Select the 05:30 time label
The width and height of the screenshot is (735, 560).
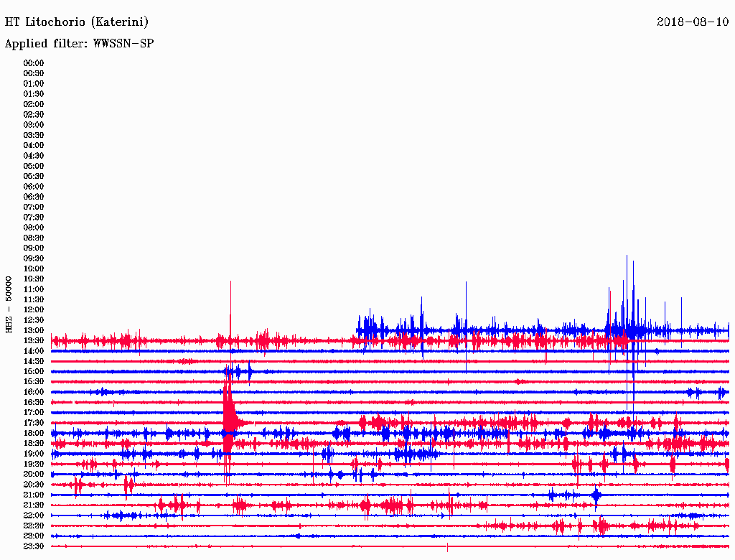tap(34, 177)
